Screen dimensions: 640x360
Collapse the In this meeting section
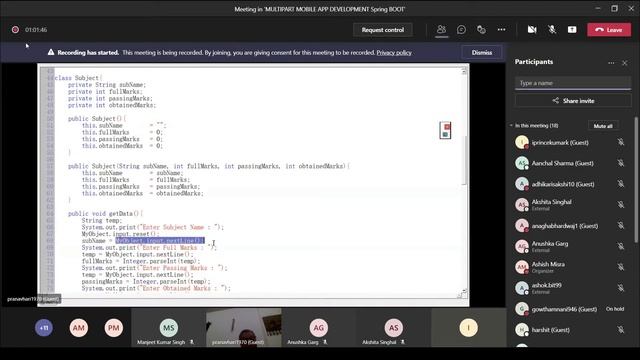click(511, 125)
